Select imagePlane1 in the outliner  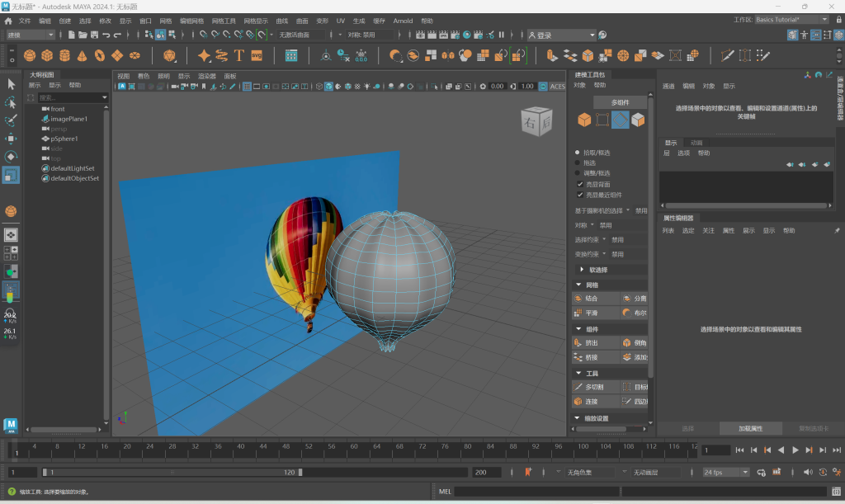click(68, 119)
